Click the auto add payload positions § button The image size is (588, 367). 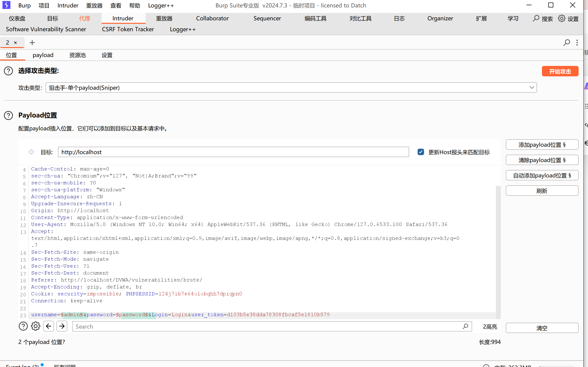542,175
